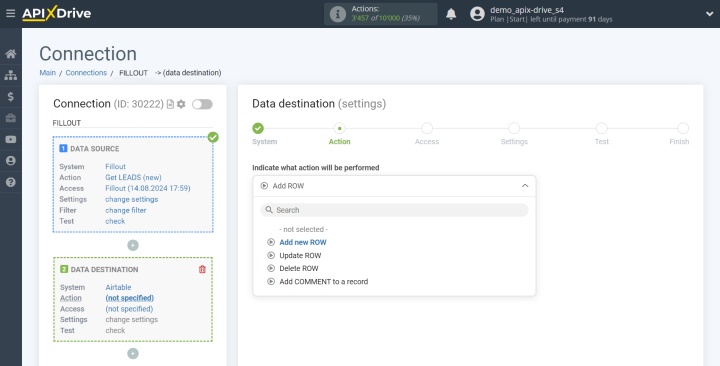This screenshot has width=720, height=366.
Task: Open the billing dollar sidebar icon
Action: tap(11, 96)
